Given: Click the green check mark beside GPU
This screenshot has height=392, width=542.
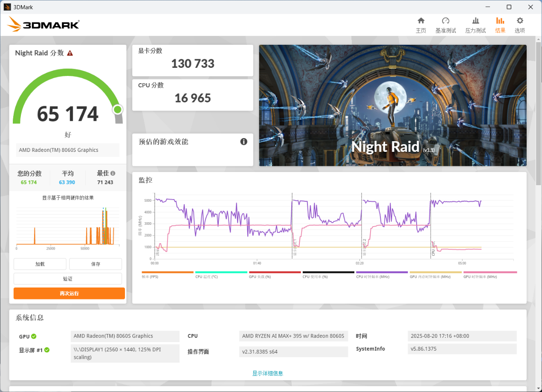Looking at the screenshot, I should pos(34,336).
